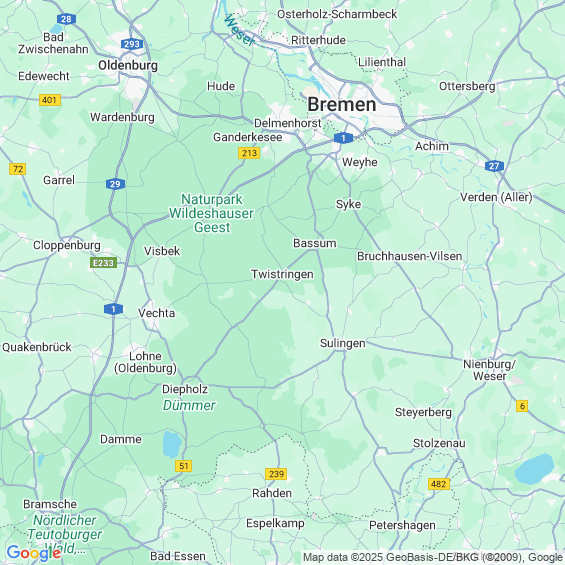Click the yellow 482 road shield near Petershagen

click(439, 484)
